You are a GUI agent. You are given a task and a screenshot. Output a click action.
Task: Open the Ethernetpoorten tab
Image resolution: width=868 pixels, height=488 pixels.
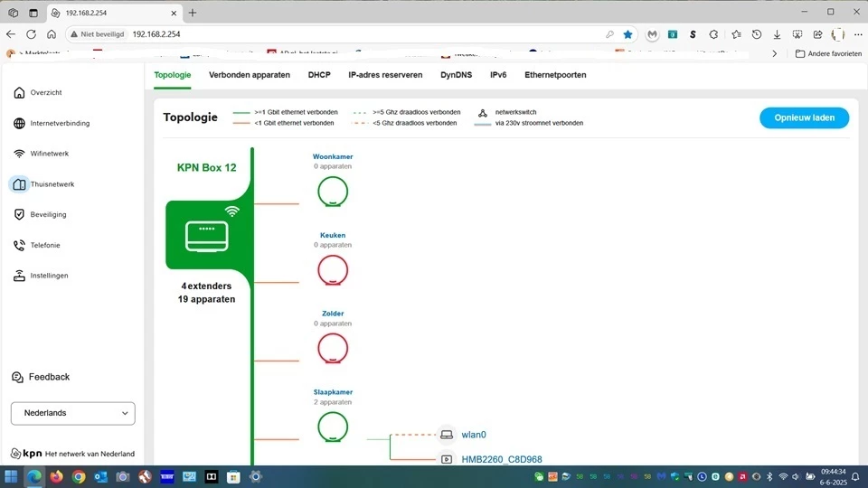555,75
